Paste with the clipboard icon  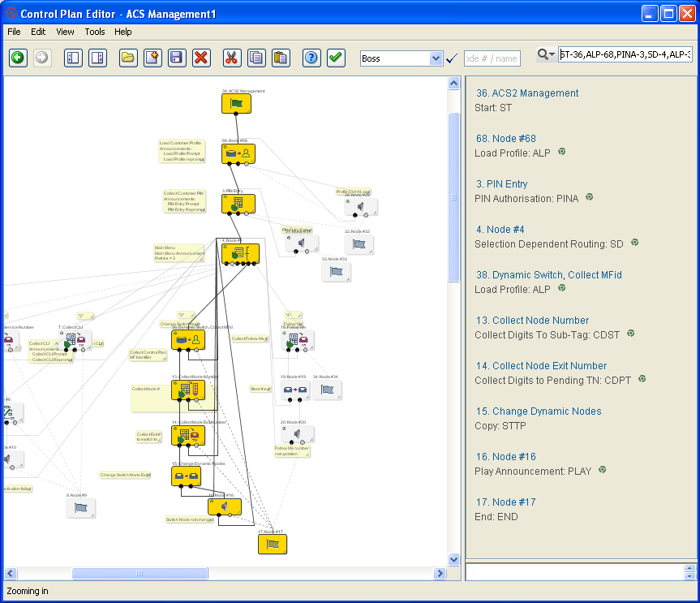[281, 58]
